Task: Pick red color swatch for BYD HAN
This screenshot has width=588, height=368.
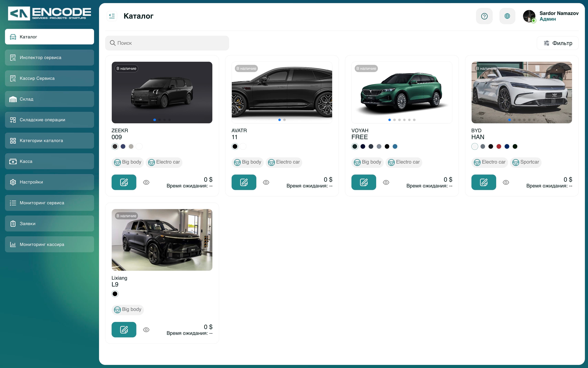Action: [x=499, y=146]
